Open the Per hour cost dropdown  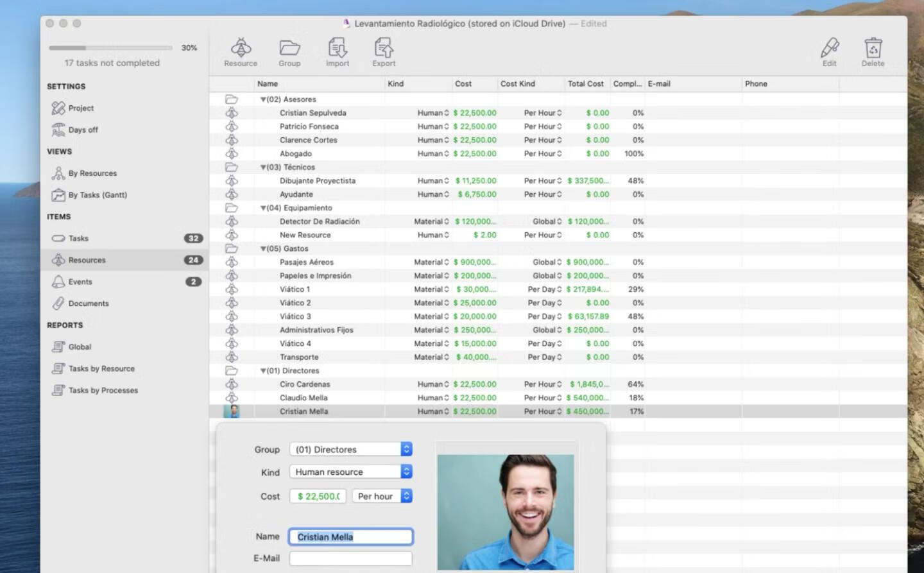[x=382, y=496]
